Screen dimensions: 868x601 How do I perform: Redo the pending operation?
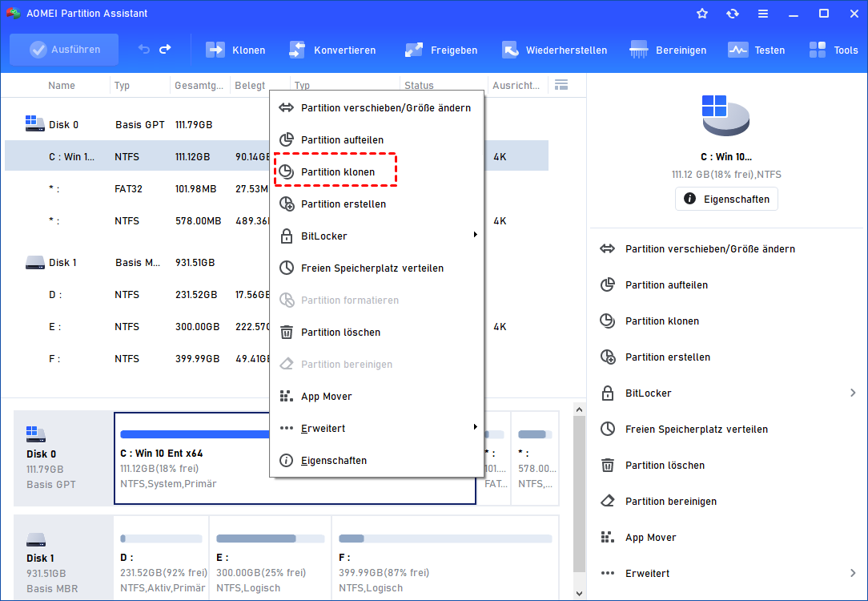click(x=165, y=50)
